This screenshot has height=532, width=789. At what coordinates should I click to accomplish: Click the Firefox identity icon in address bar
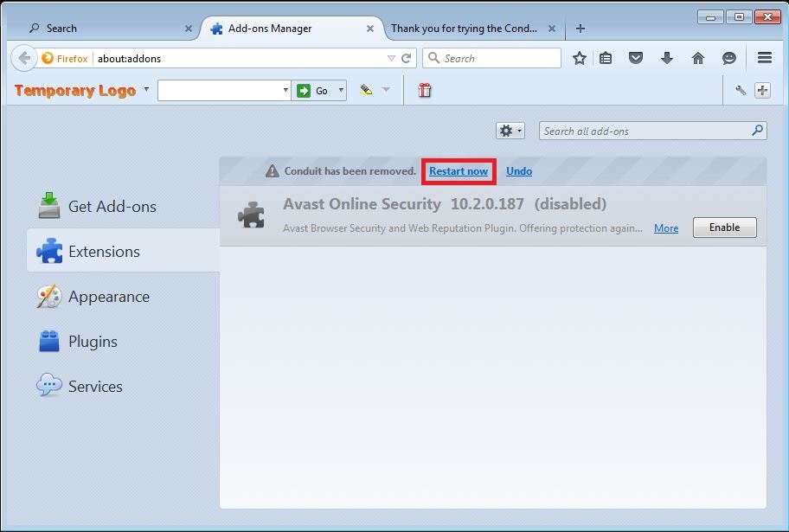pyautogui.click(x=48, y=58)
